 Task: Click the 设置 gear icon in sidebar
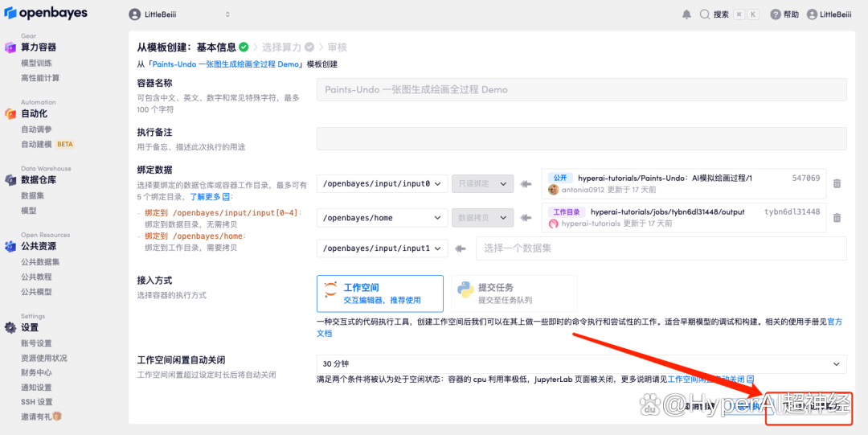click(x=10, y=328)
